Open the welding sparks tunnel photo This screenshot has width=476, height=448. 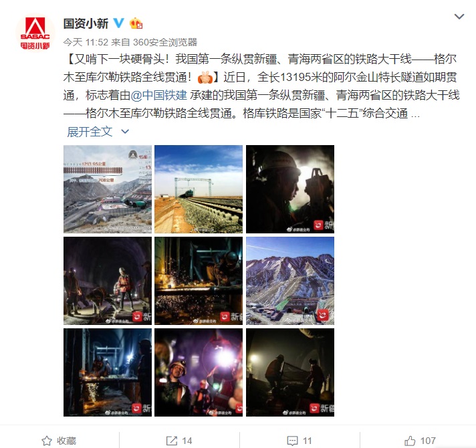pyautogui.click(x=199, y=281)
